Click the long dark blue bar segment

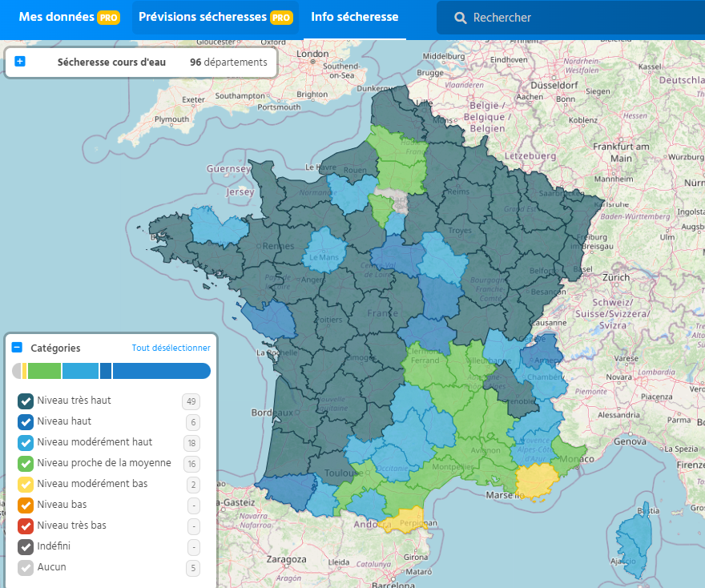(161, 371)
